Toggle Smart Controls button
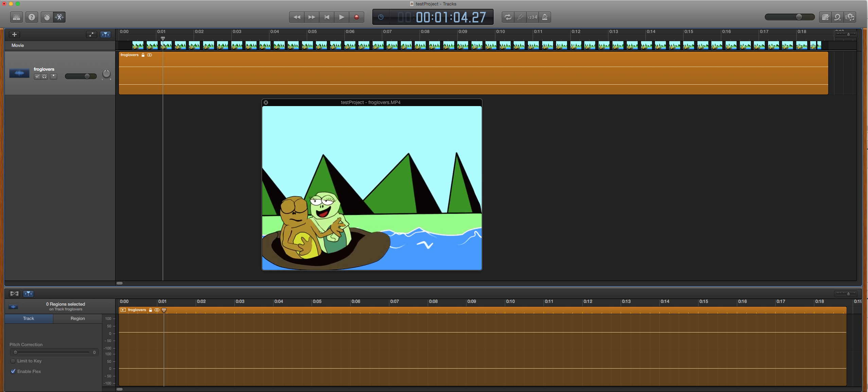 (47, 17)
